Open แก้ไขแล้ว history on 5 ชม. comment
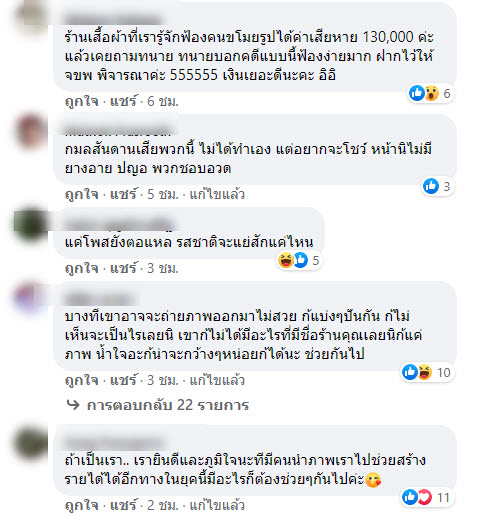 tap(217, 194)
